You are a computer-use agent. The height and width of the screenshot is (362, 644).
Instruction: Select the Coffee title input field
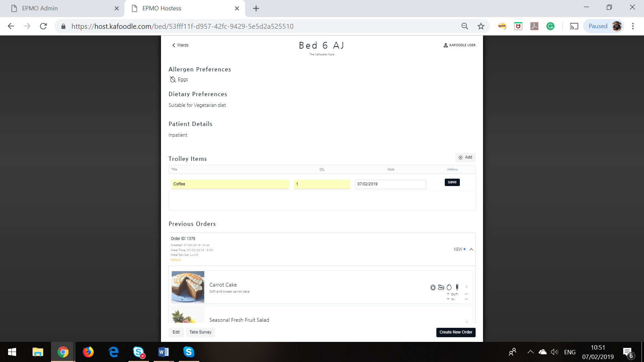pyautogui.click(x=230, y=184)
